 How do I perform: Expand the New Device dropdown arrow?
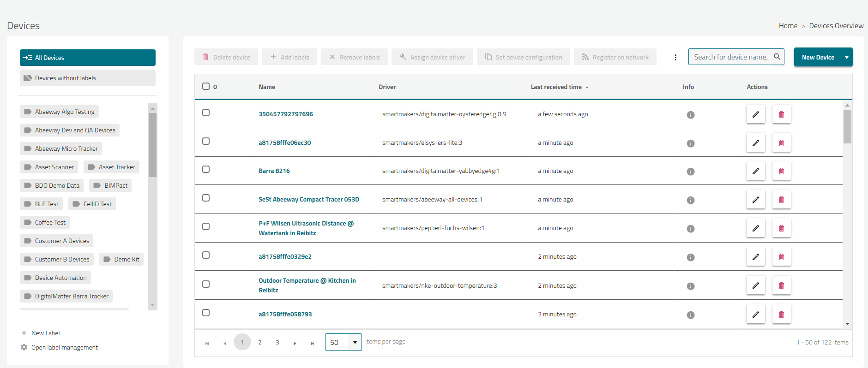(x=846, y=57)
